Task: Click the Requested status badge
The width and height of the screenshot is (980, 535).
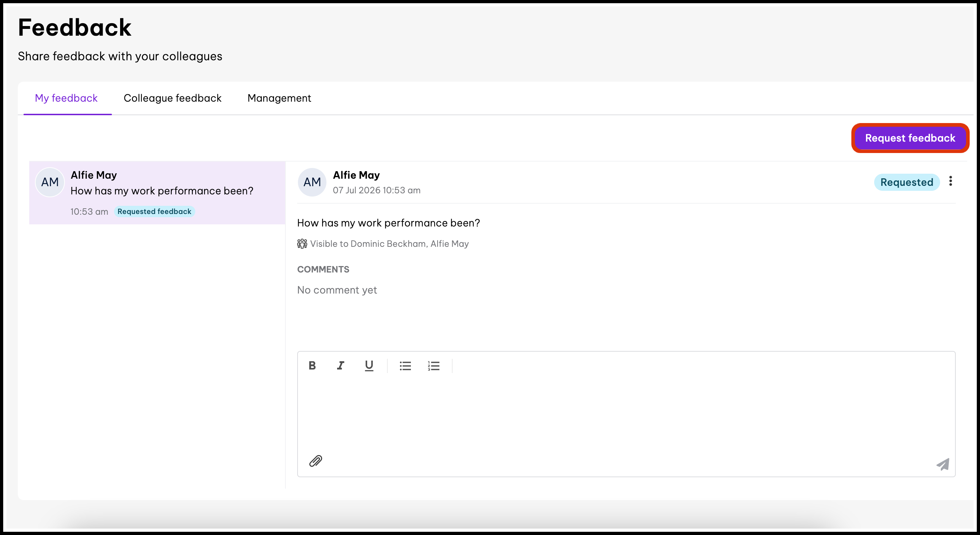Action: click(907, 182)
